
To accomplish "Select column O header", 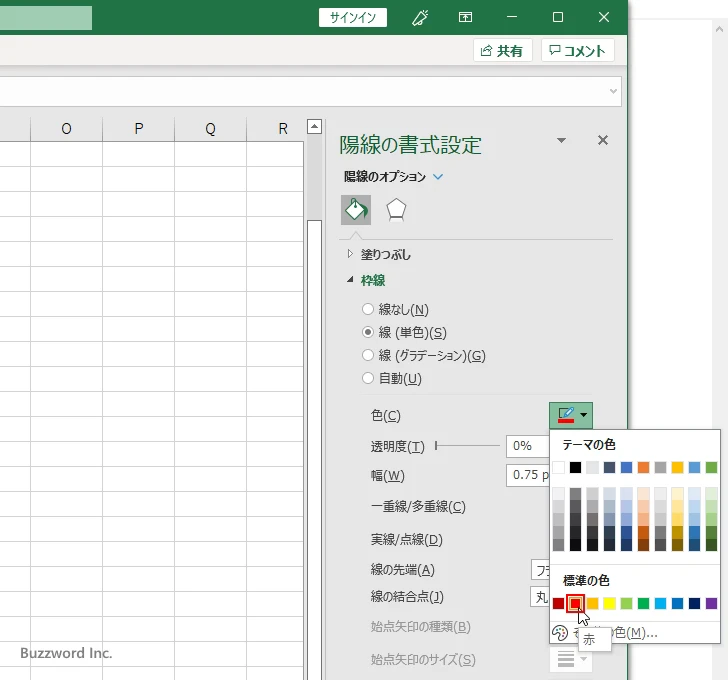I will click(x=66, y=129).
